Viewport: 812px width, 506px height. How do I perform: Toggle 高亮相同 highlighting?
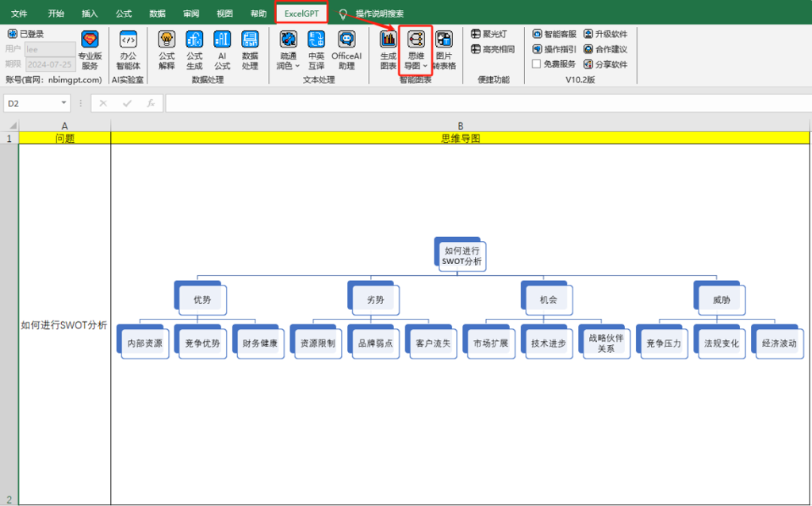(492, 49)
